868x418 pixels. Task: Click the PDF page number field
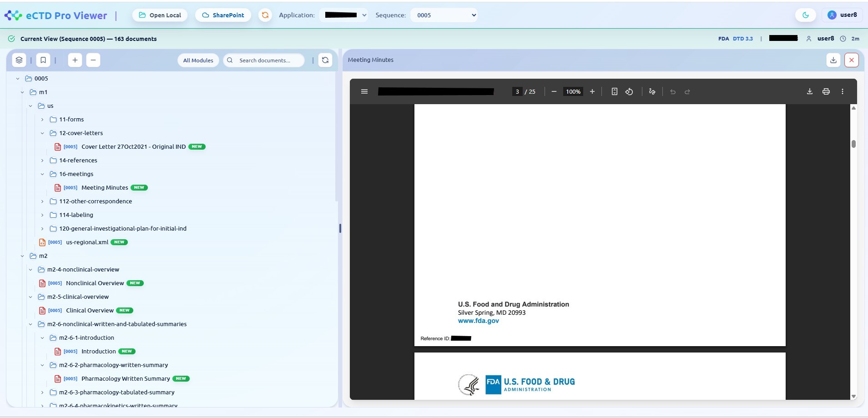(x=517, y=91)
